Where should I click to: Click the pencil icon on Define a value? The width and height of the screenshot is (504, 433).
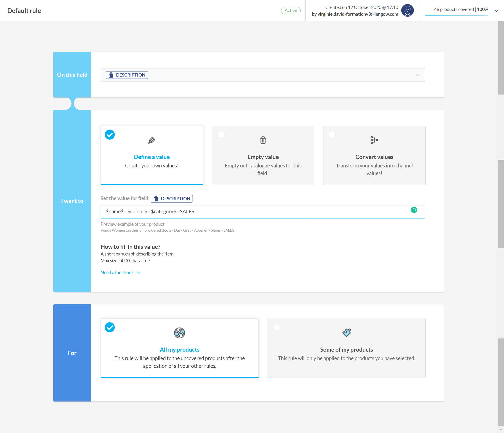152,140
